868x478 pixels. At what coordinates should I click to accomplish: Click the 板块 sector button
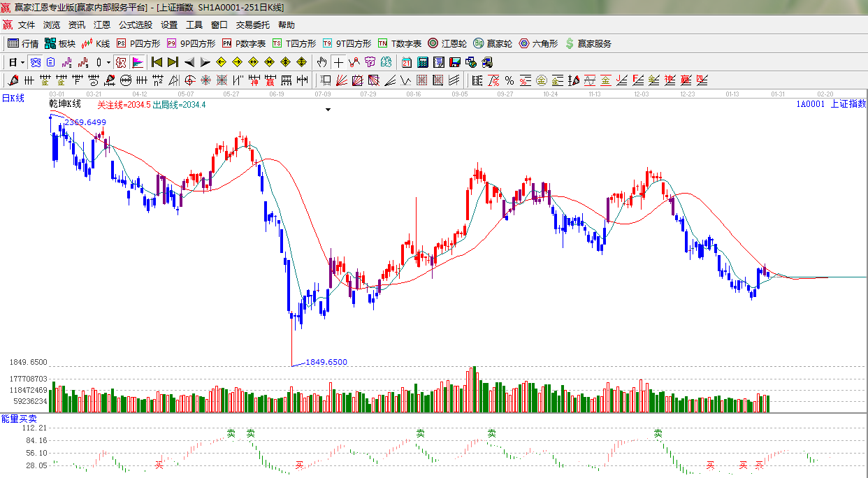[x=60, y=43]
